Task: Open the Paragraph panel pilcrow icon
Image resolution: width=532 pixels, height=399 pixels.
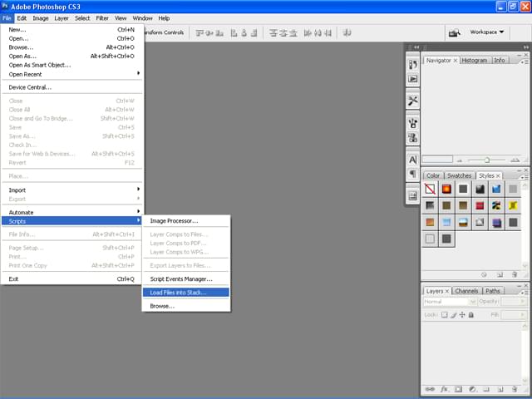Action: [412, 174]
